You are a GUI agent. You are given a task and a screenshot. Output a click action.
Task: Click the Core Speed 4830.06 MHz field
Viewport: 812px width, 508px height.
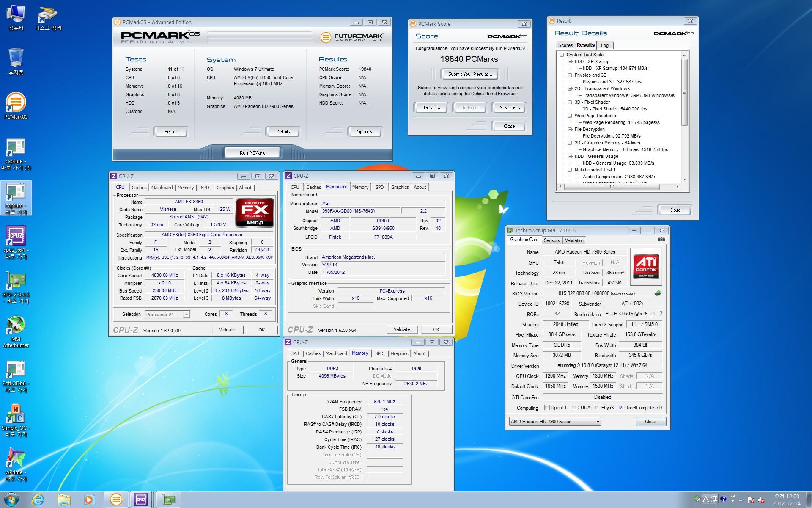pyautogui.click(x=165, y=275)
